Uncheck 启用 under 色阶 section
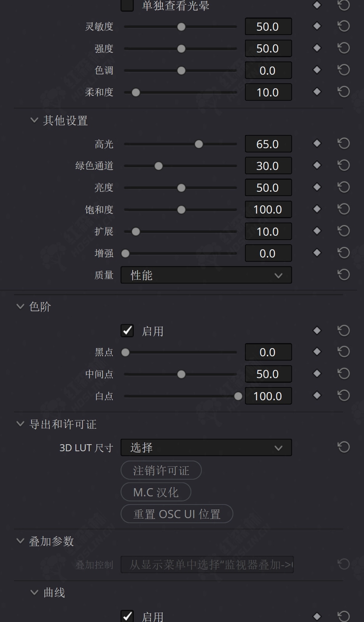Screen dimensions: 364x622 point(127,331)
